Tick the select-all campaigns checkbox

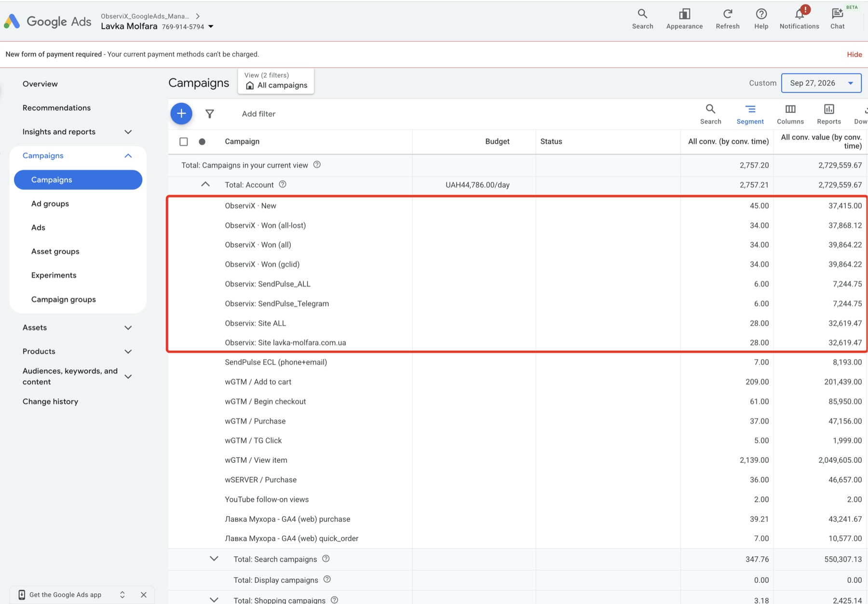(184, 142)
